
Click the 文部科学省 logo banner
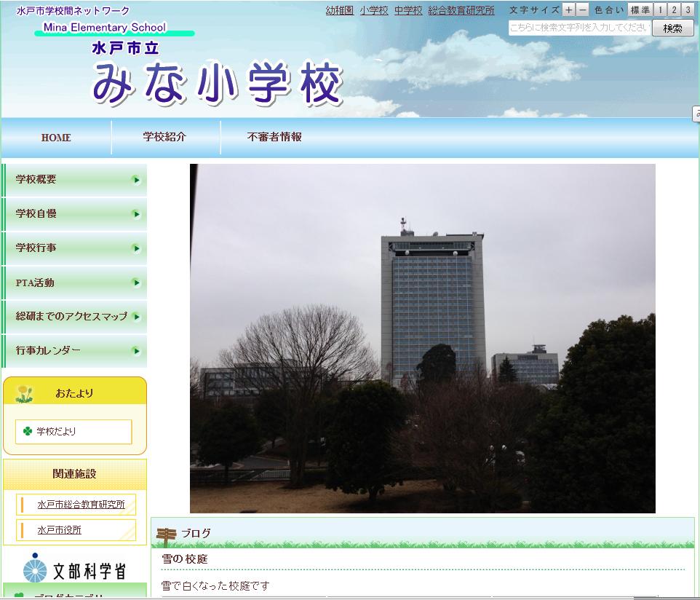(74, 569)
